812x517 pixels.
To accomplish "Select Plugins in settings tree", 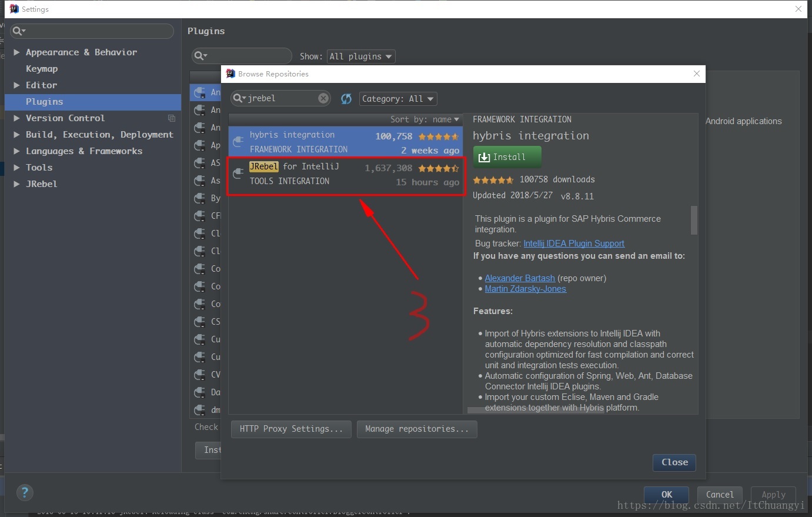I will (x=93, y=102).
